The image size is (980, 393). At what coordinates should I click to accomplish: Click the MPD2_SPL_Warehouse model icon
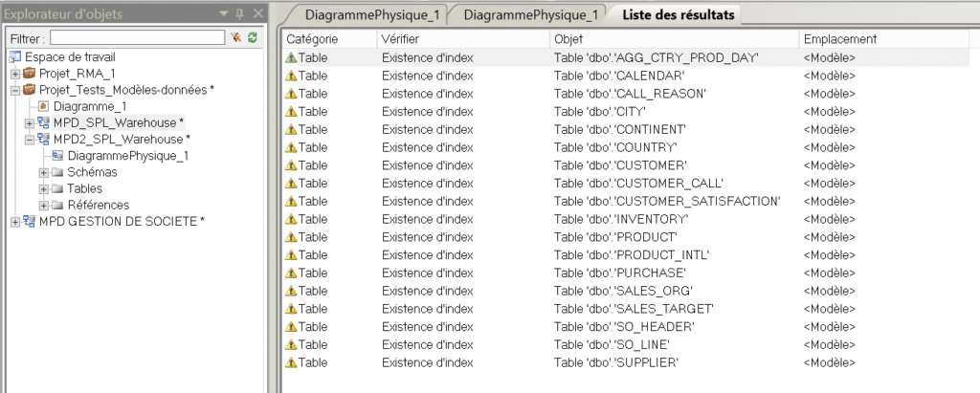pyautogui.click(x=44, y=139)
